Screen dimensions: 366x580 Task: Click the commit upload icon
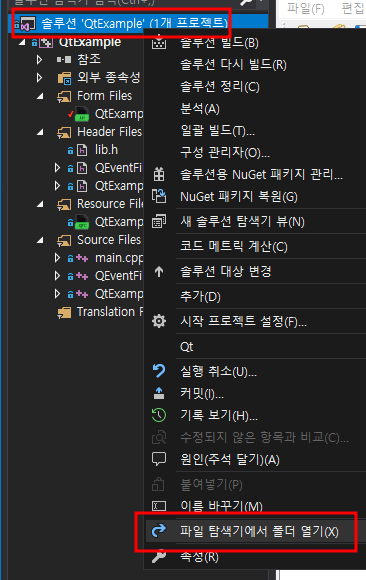coord(159,393)
